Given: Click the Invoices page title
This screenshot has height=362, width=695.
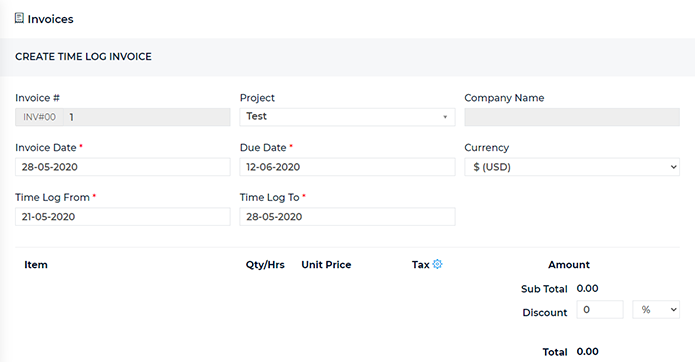Looking at the screenshot, I should point(51,19).
